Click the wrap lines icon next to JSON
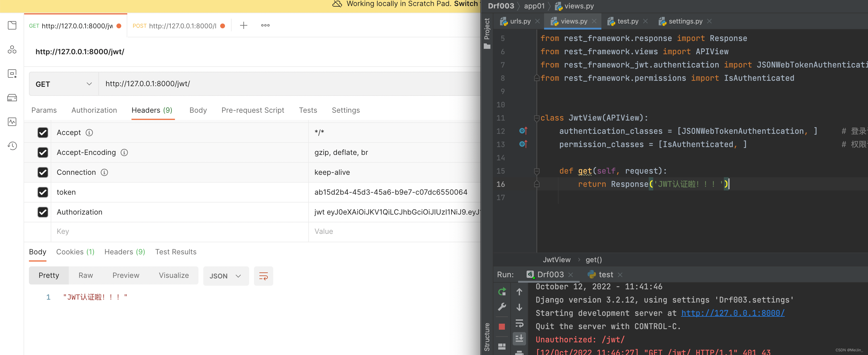868x355 pixels. coord(263,276)
